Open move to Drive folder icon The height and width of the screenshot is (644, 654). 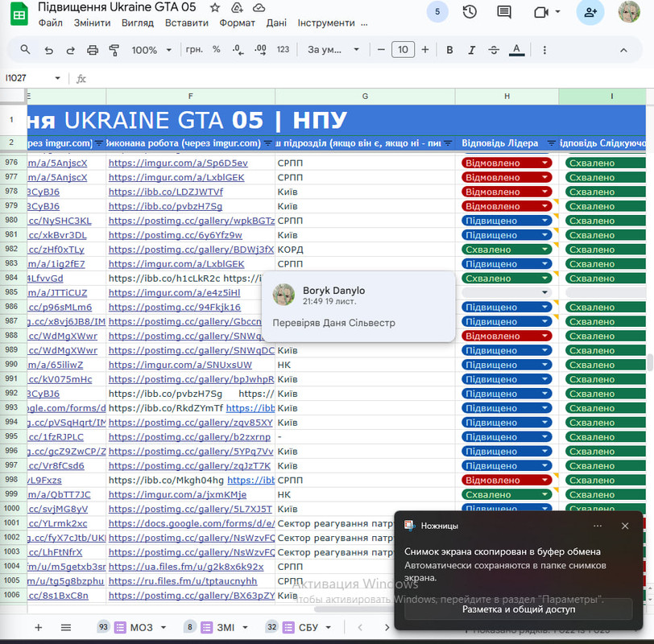[237, 7]
